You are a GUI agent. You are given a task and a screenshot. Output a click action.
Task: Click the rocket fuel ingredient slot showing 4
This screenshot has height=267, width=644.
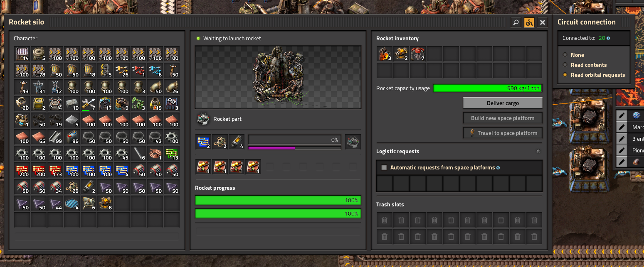coord(237,142)
